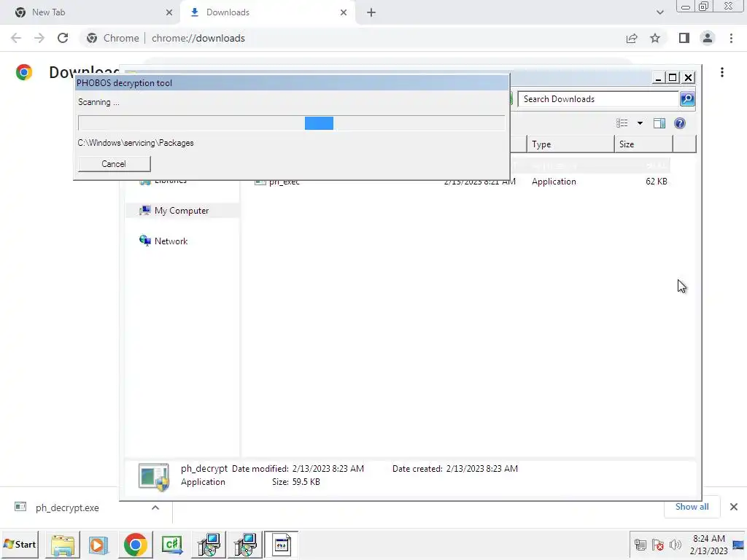Open Downloads page more actions menu

pos(722,72)
